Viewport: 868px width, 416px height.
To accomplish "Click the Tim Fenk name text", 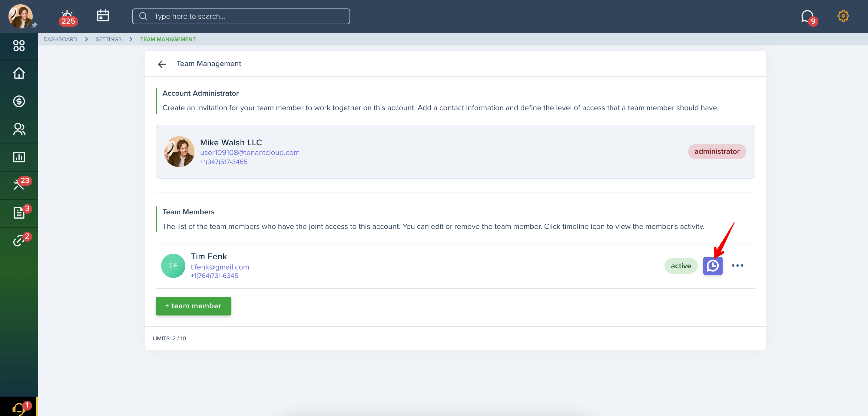I will pyautogui.click(x=209, y=256).
